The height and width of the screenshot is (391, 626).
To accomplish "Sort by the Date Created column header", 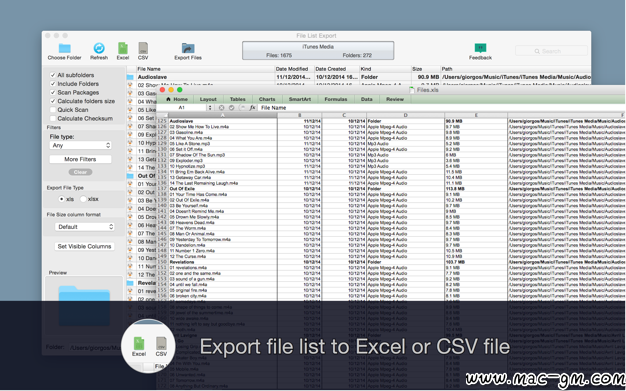I will tap(337, 69).
